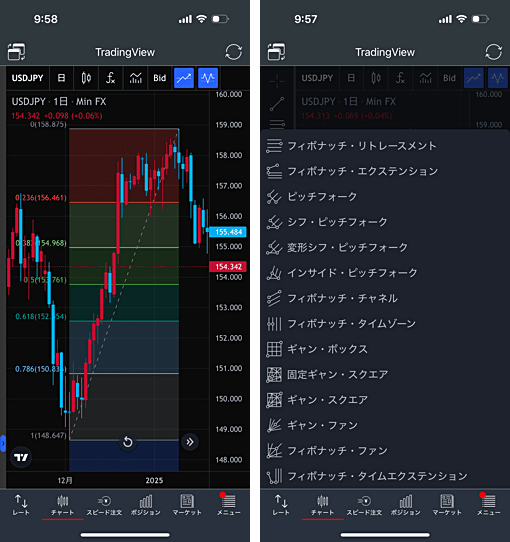Open the メニュー tab on left phone
This screenshot has height=542, width=510.
(229, 505)
